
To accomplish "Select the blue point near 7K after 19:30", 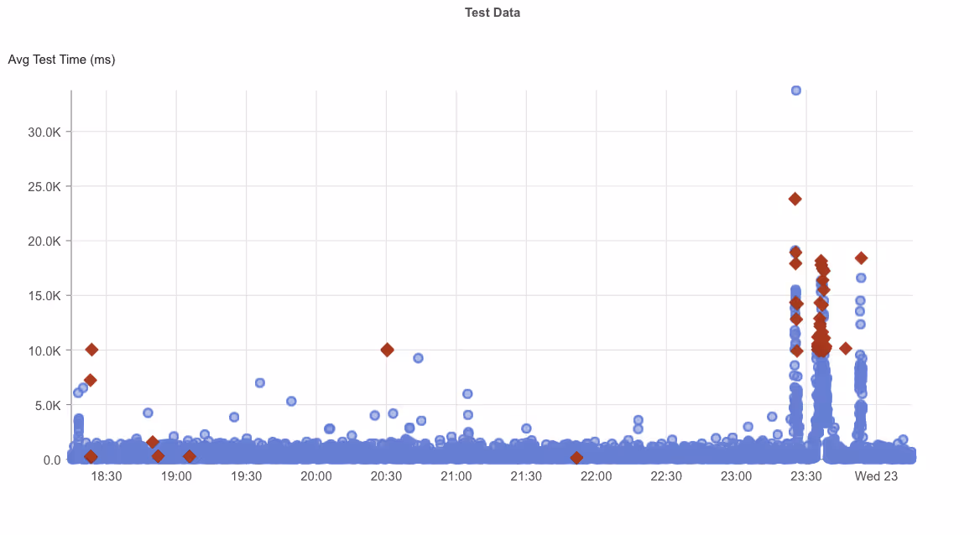I will tap(260, 382).
